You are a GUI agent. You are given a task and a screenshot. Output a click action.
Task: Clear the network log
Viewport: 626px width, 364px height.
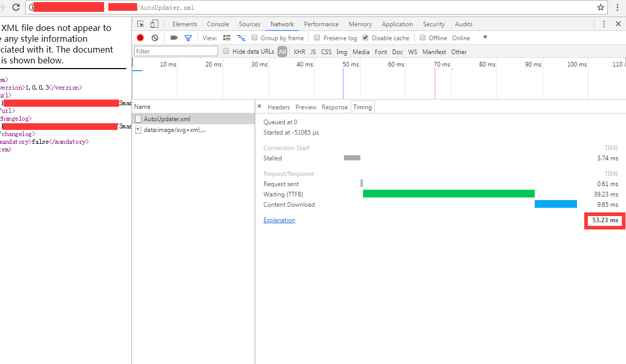point(155,38)
